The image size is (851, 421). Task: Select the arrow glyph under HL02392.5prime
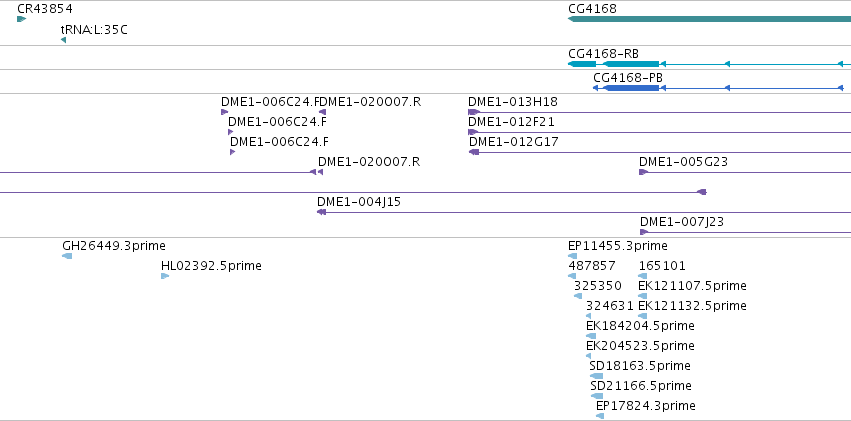tap(165, 276)
